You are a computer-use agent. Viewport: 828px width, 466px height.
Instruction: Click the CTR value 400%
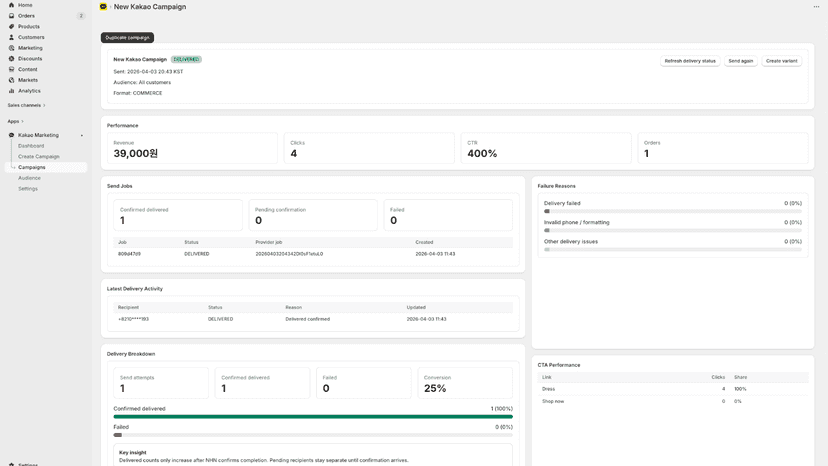click(482, 154)
